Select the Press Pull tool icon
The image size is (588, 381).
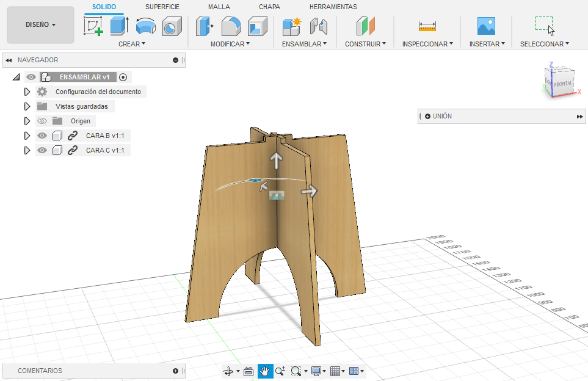pyautogui.click(x=205, y=26)
